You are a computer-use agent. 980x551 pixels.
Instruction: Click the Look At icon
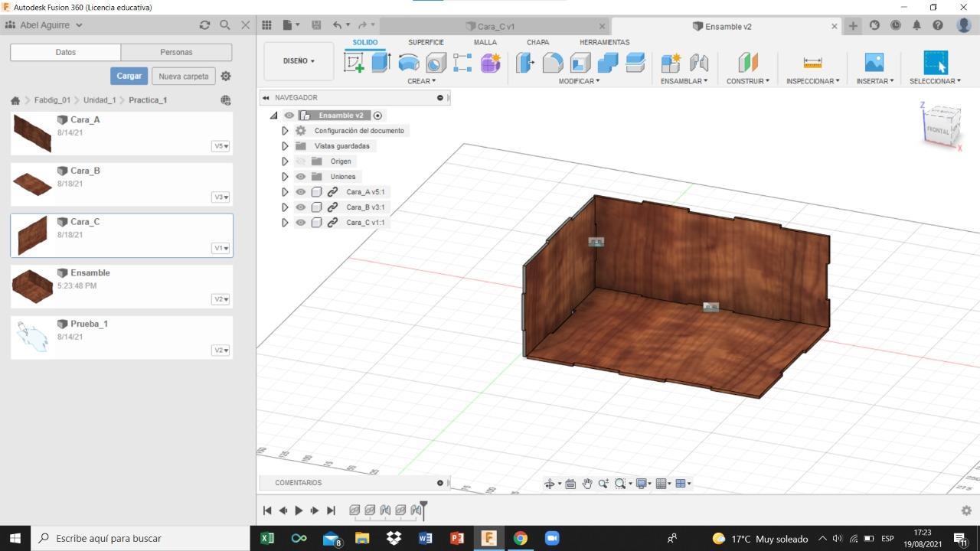coord(570,484)
